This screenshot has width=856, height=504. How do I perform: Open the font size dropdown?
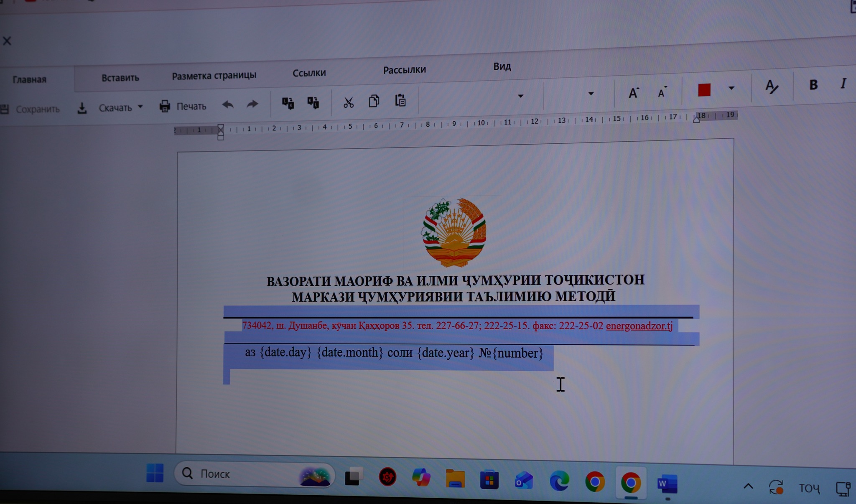(x=591, y=94)
